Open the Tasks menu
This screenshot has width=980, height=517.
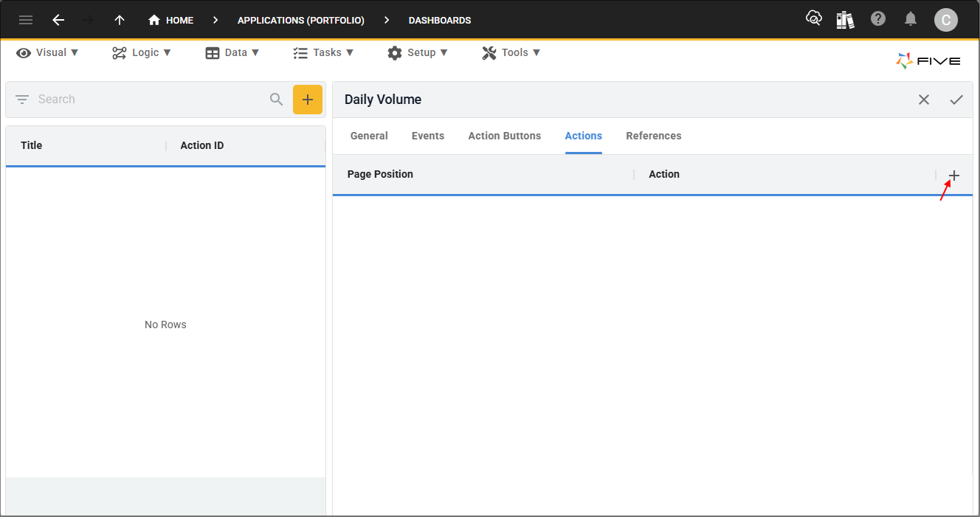[x=323, y=52]
